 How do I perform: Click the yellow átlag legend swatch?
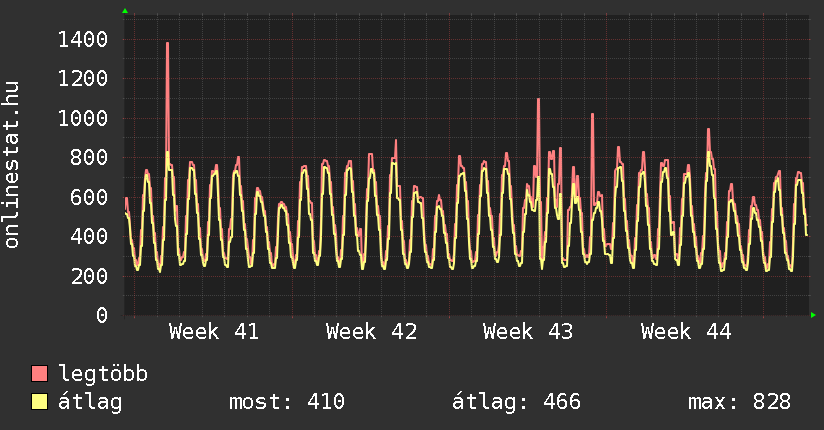click(x=40, y=403)
